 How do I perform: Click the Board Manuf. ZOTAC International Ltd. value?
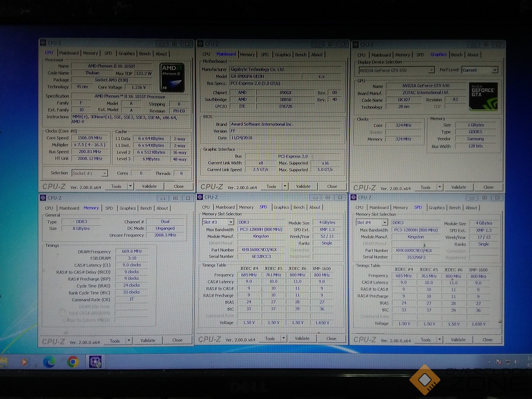(425, 93)
